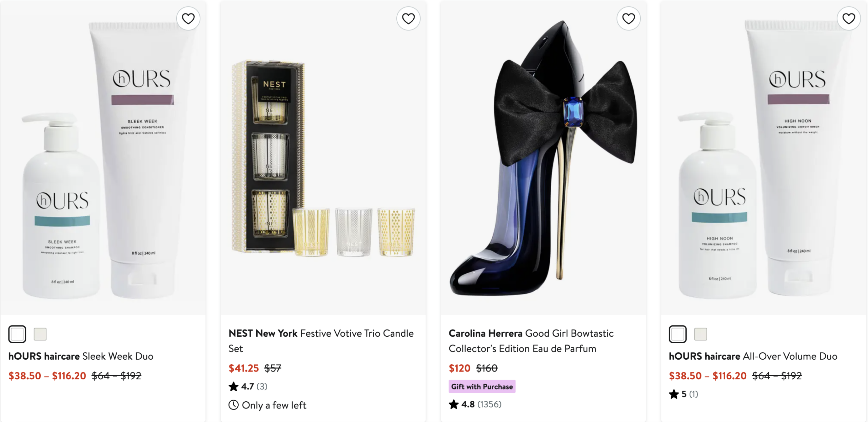Click heart icon on NEST Votive Trio card
This screenshot has width=868, height=422.
click(408, 19)
